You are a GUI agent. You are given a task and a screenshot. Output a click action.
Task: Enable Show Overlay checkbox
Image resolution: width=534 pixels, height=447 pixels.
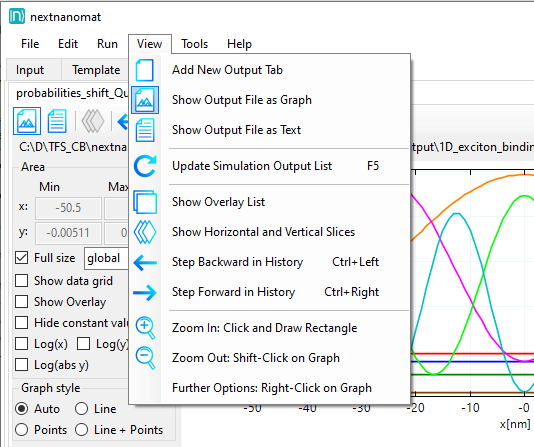(21, 302)
